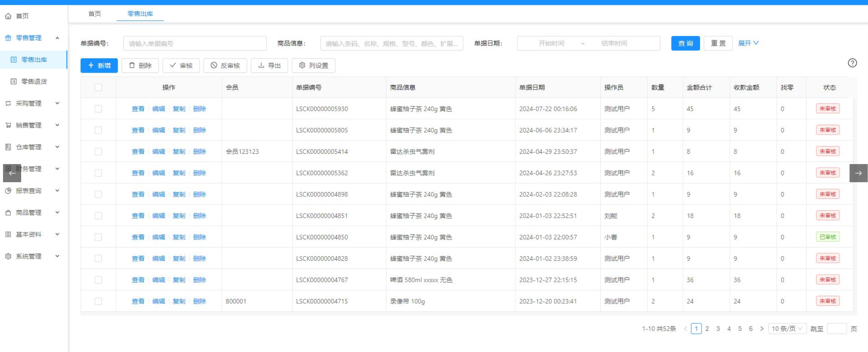Click 编辑 for order LSCK00000005414
Screen dimensions: 868x352
(x=158, y=152)
